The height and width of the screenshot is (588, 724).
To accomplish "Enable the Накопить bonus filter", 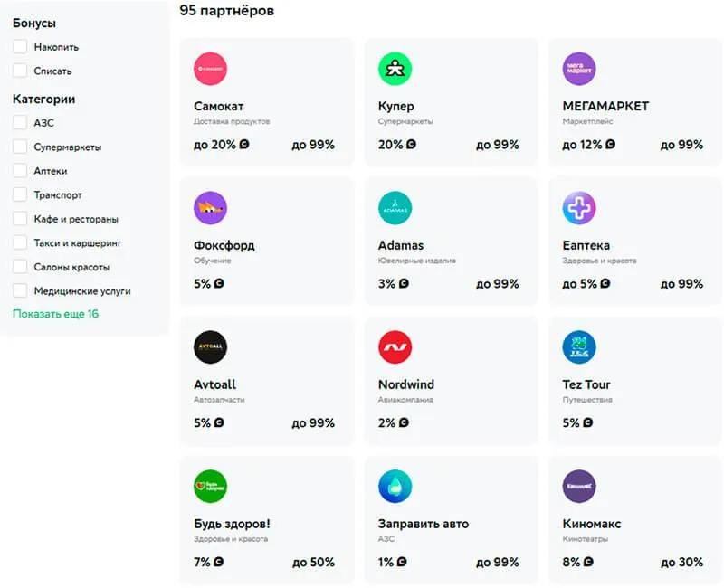I will pos(20,47).
